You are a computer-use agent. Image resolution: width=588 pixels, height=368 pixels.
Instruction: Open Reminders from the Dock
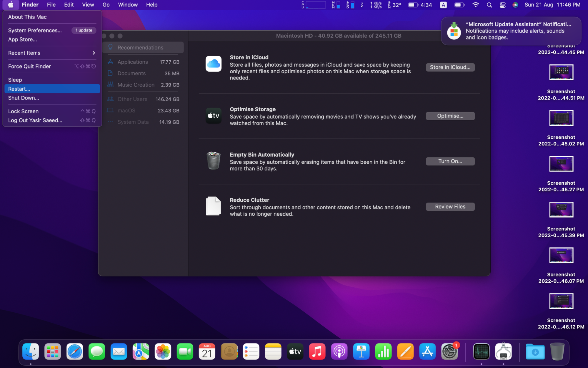251,352
